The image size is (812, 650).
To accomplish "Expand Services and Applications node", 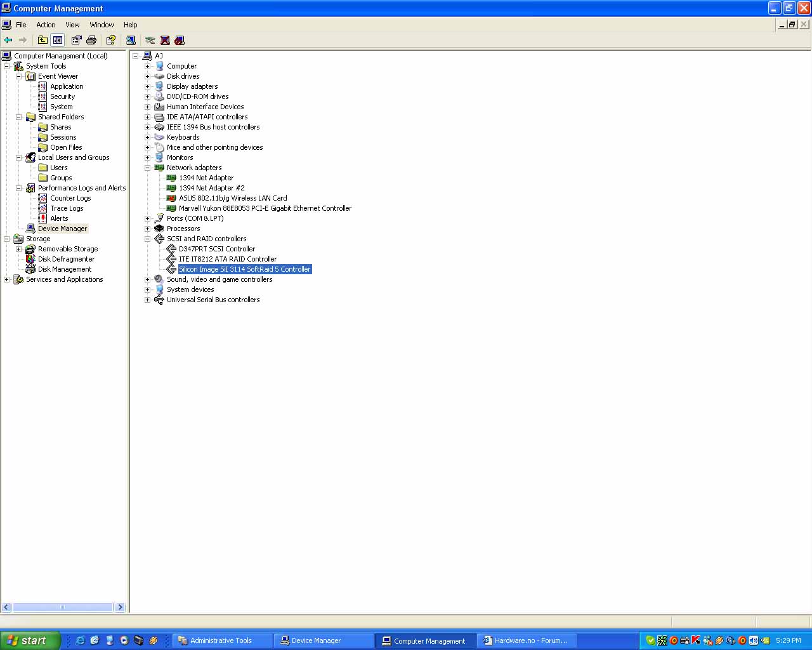I will pyautogui.click(x=7, y=279).
